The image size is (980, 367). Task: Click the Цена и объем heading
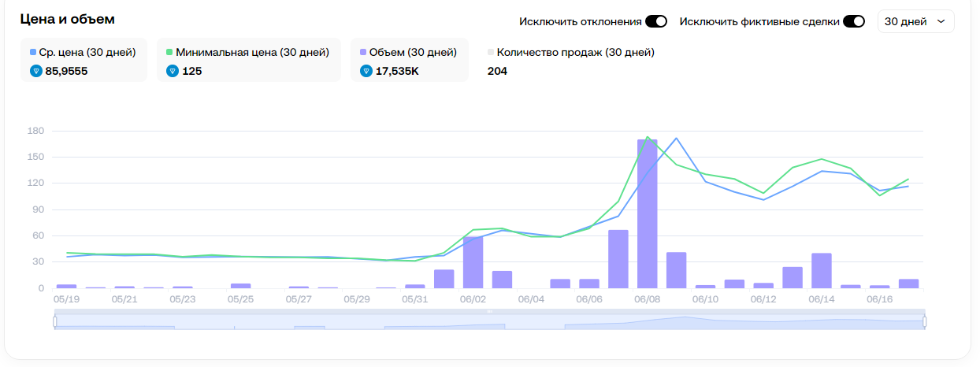click(67, 17)
